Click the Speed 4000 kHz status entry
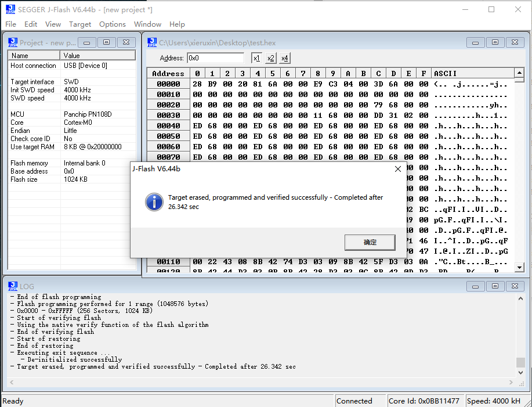This screenshot has width=532, height=407. tap(494, 401)
